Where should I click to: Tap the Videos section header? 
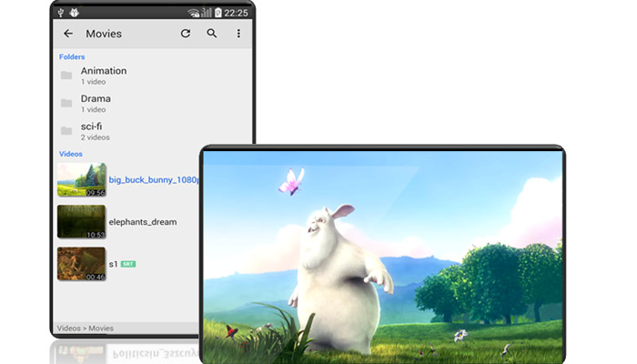point(71,154)
